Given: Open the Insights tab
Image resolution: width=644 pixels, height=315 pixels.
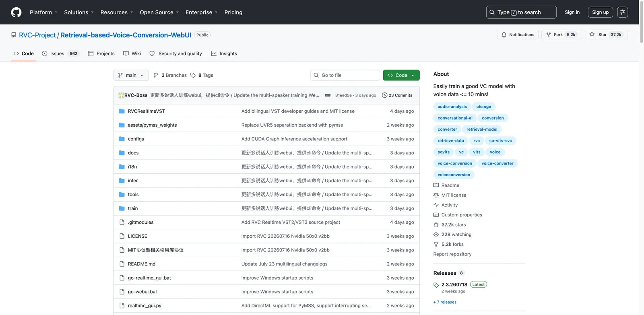Looking at the screenshot, I should tap(224, 54).
